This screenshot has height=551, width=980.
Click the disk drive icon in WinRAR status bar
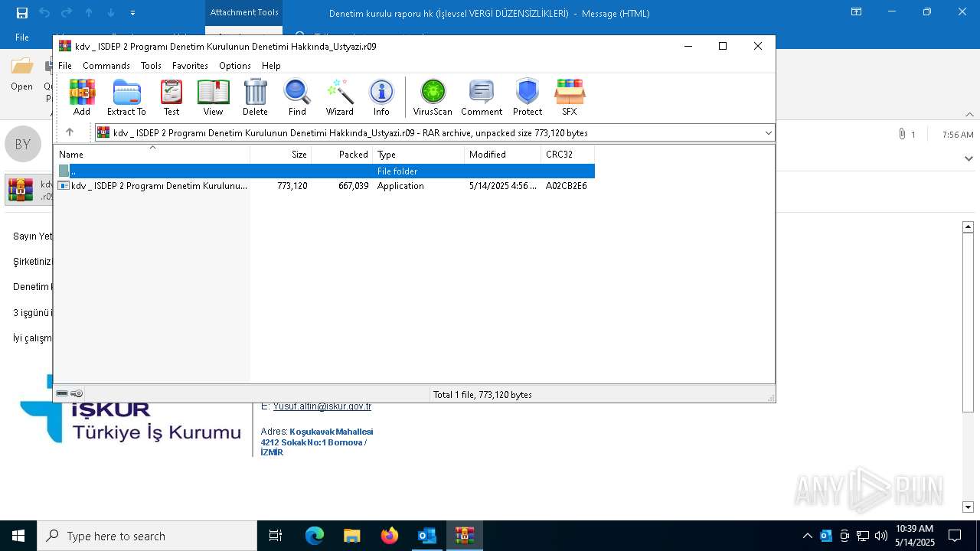click(62, 393)
